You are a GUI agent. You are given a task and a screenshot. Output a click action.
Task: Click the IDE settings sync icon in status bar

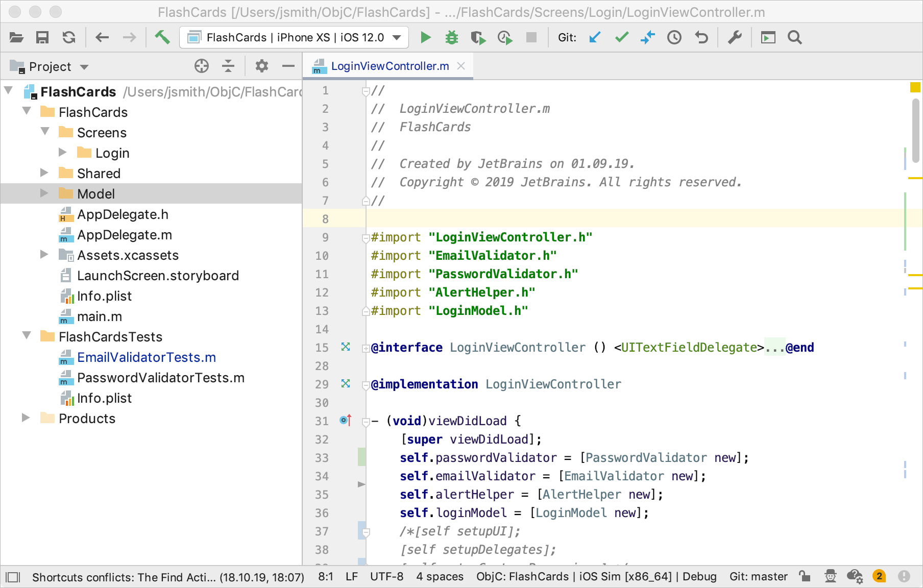pyautogui.click(x=855, y=576)
